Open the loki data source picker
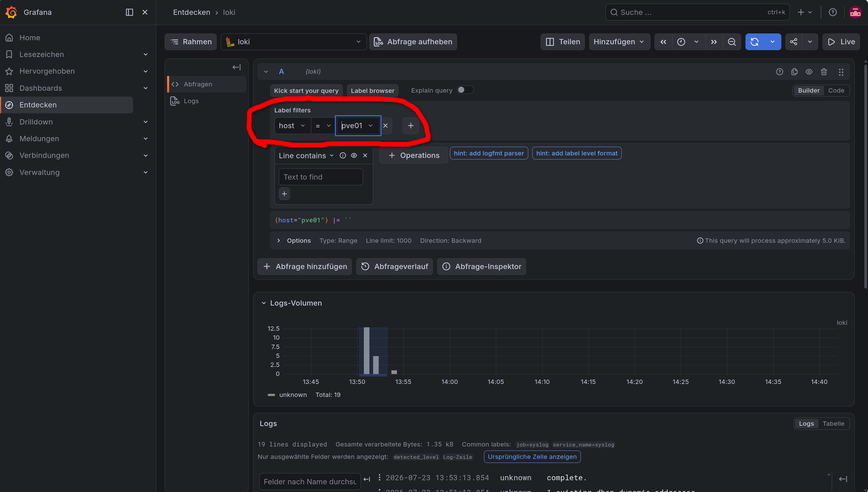Image resolution: width=868 pixels, height=492 pixels. [293, 42]
